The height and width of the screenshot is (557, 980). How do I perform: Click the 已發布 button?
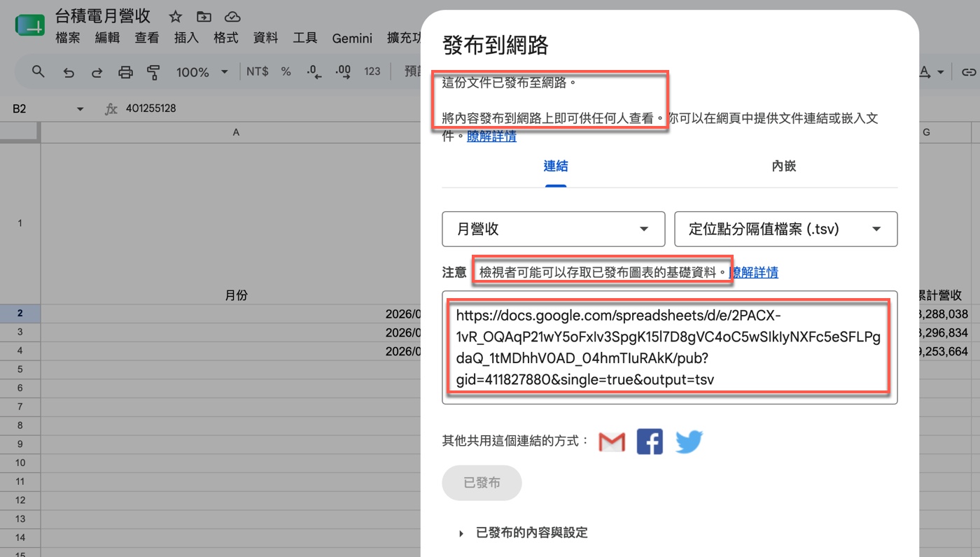click(482, 483)
